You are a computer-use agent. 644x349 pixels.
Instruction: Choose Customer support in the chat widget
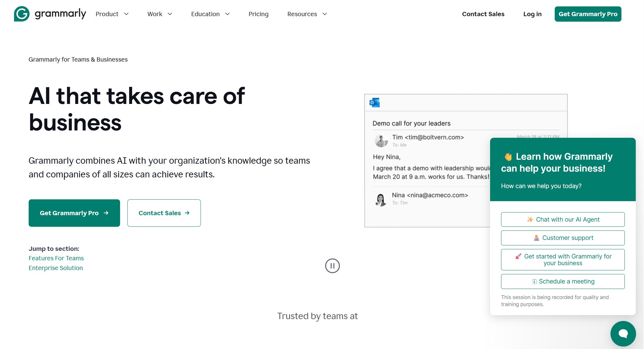(x=562, y=237)
